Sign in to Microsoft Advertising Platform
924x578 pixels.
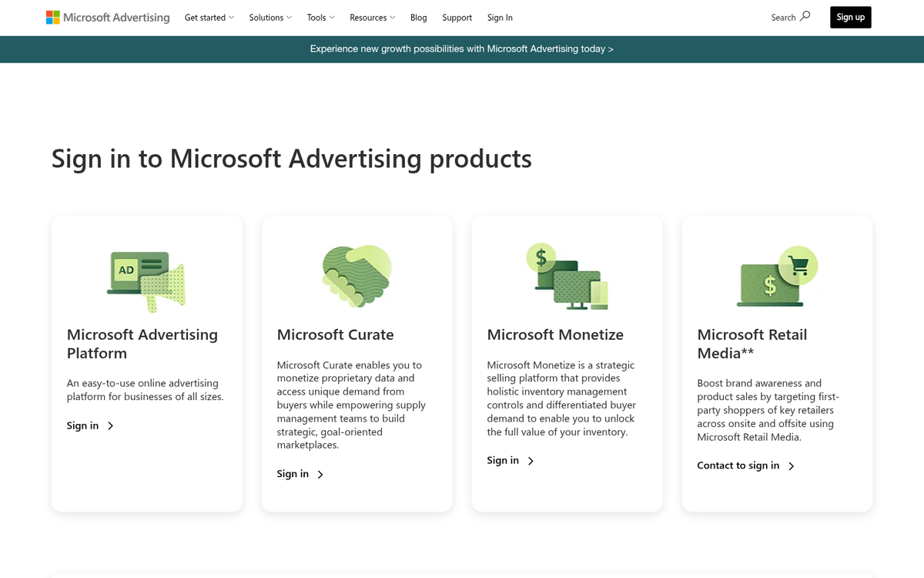pyautogui.click(x=83, y=425)
